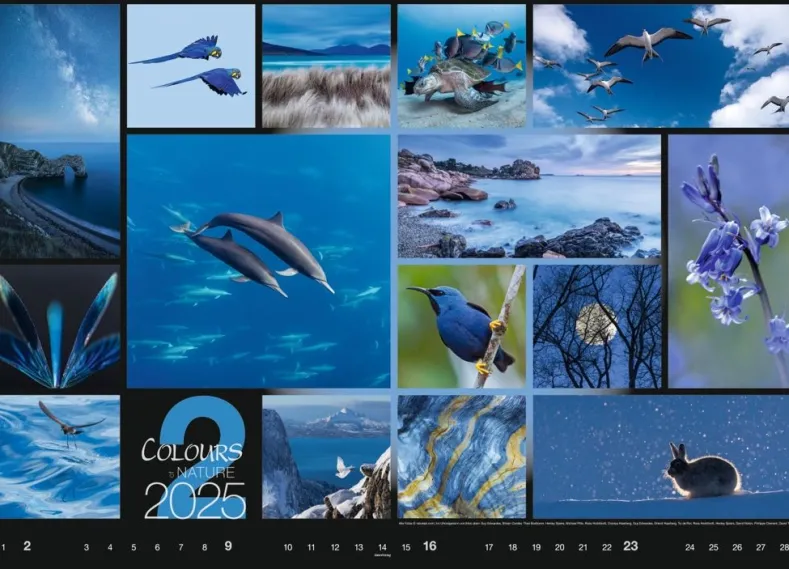Viewport: 789px width, 569px height.
Task: Click date 10 on calendar strip
Action: (288, 547)
